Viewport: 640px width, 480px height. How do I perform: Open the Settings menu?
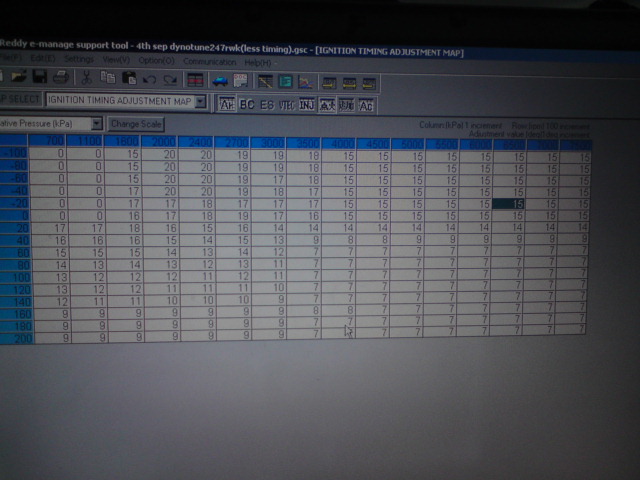(x=77, y=61)
